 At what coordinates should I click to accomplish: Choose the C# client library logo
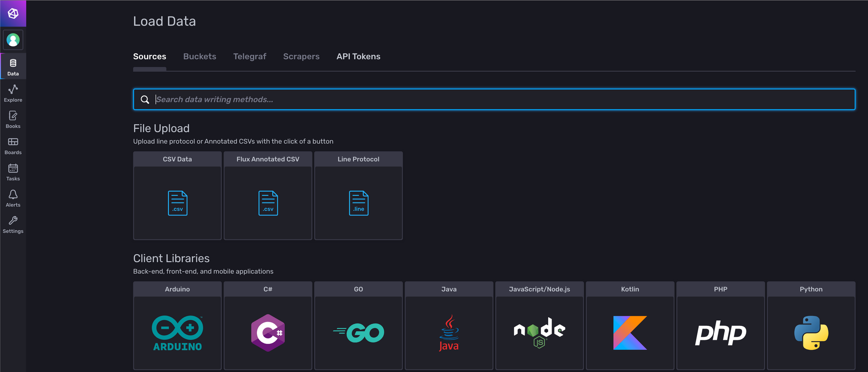(x=268, y=333)
